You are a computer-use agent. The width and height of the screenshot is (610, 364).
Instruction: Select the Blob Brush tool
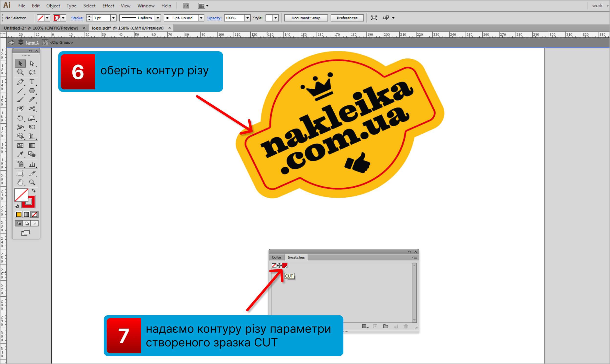[20, 108]
